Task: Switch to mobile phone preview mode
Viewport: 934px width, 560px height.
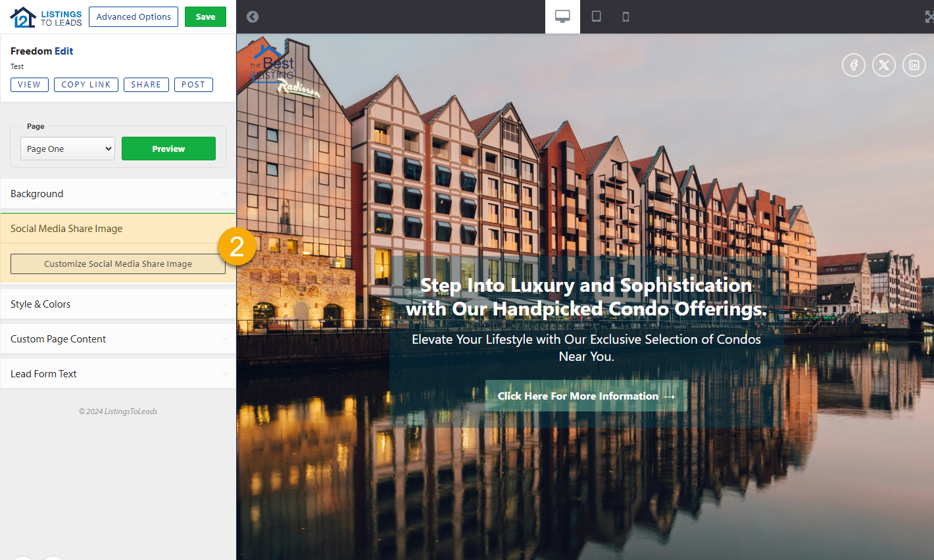Action: 626,16
